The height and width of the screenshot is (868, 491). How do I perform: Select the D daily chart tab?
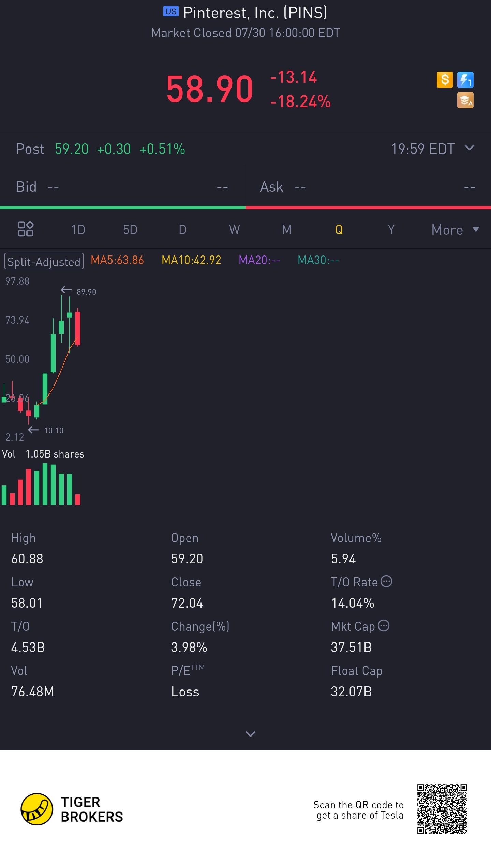(182, 230)
